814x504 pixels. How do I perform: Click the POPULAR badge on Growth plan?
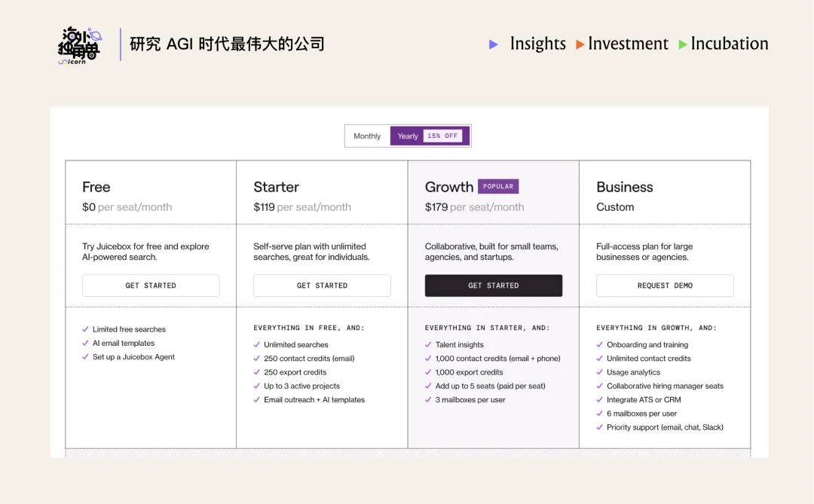click(x=498, y=186)
